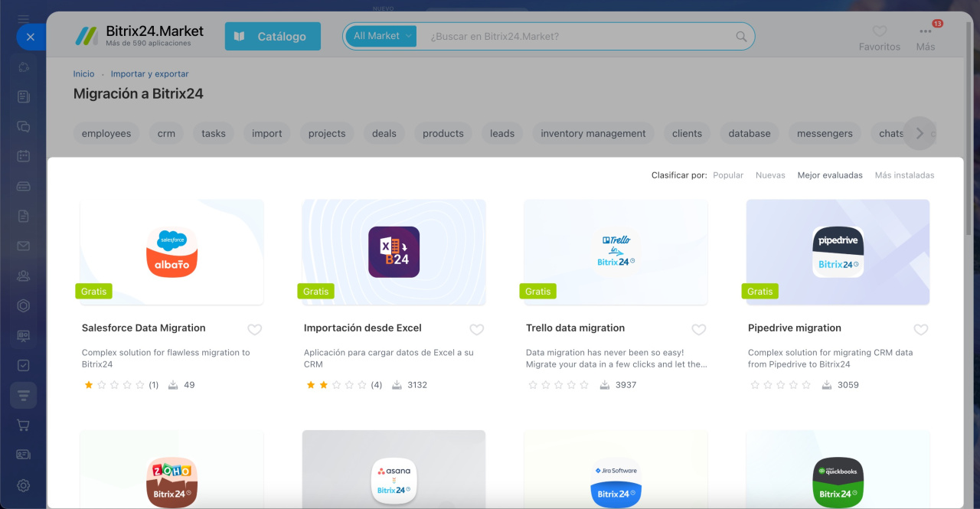Open the chat bubbles icon in sidebar

click(x=24, y=126)
